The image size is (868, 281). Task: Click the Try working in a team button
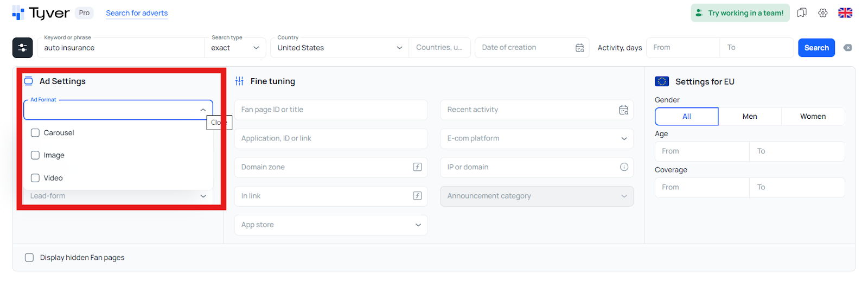740,13
